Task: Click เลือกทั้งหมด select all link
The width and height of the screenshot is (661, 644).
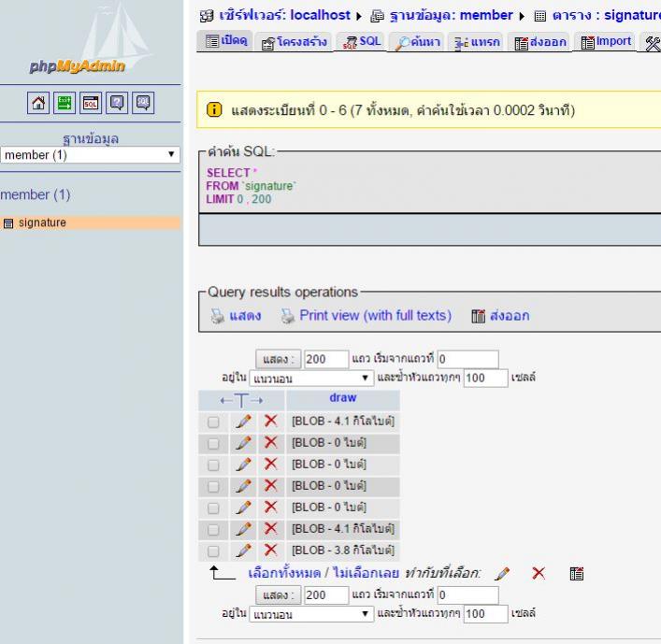Action: click(284, 573)
